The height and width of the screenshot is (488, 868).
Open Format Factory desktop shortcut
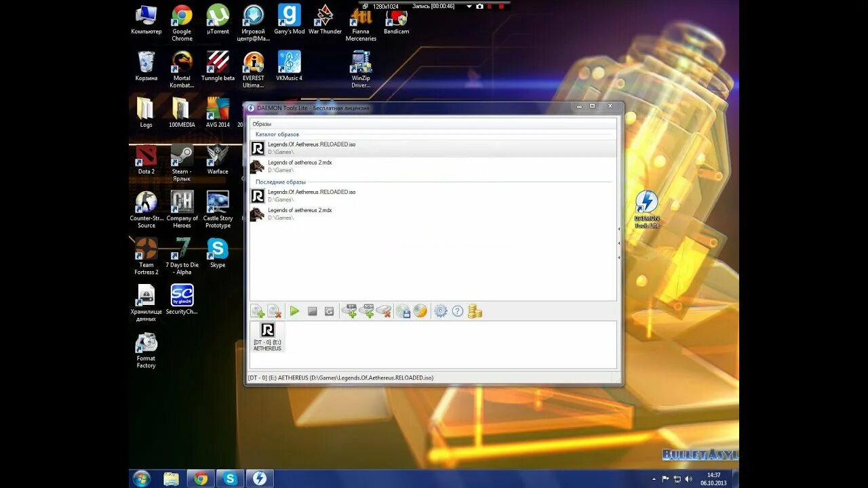146,350
